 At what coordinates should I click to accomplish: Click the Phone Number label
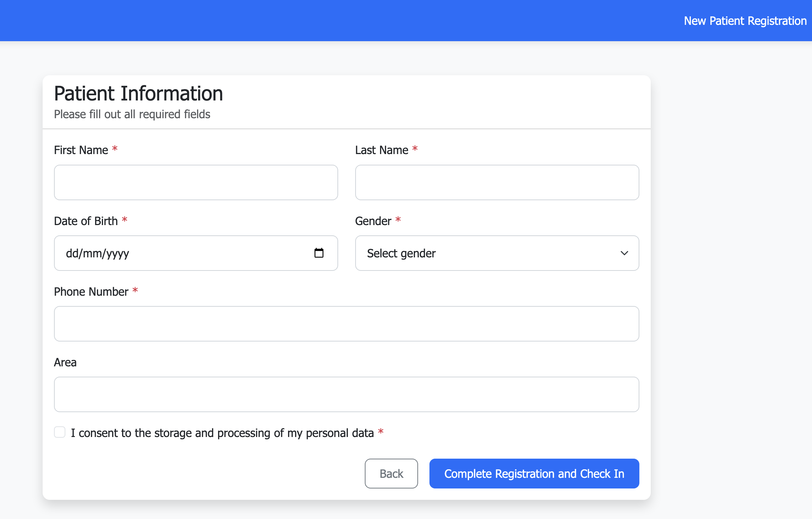click(91, 292)
